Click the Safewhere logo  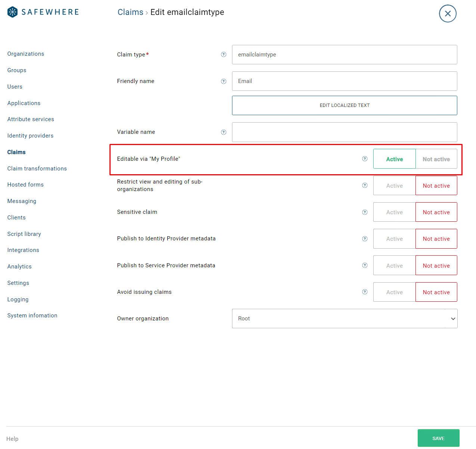coord(43,12)
